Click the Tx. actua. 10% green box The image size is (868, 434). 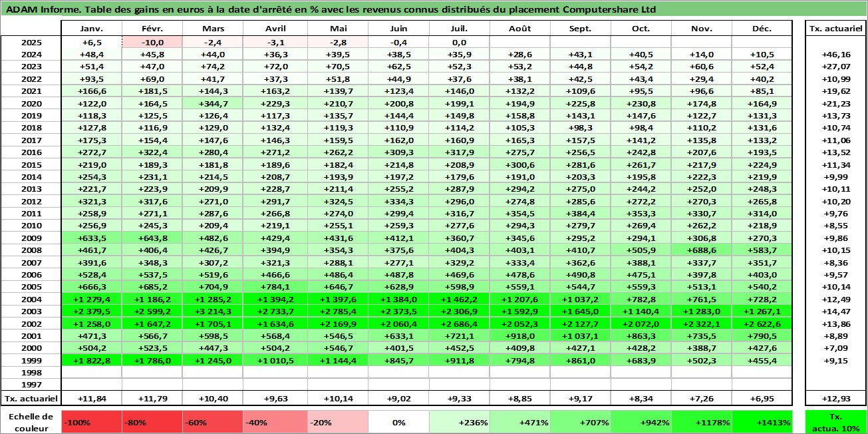tap(836, 422)
